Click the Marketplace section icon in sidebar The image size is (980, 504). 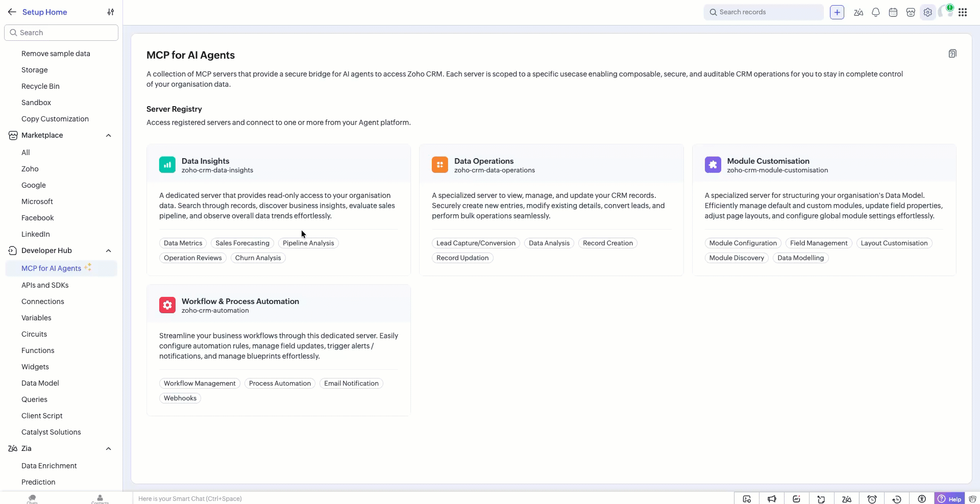coord(13,135)
